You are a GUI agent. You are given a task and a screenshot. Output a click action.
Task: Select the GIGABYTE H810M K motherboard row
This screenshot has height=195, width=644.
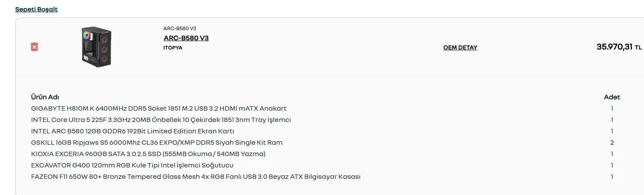click(158, 108)
